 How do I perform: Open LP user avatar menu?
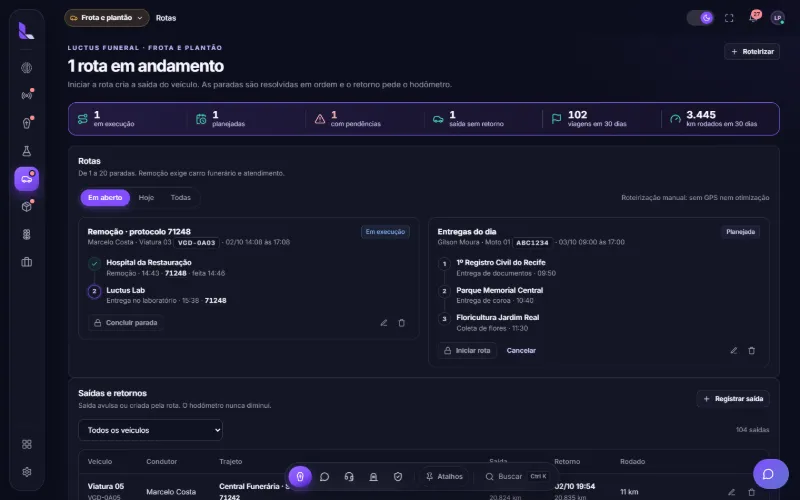point(778,18)
